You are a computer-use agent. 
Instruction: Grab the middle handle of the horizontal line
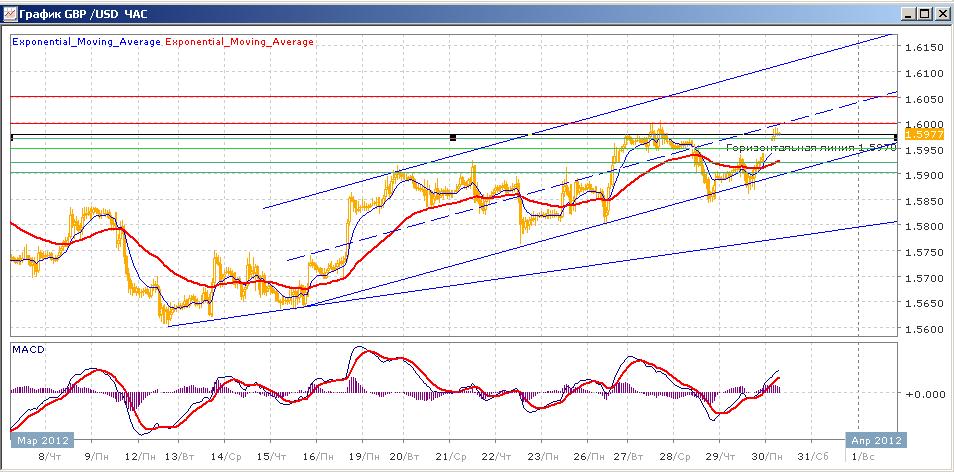click(453, 137)
